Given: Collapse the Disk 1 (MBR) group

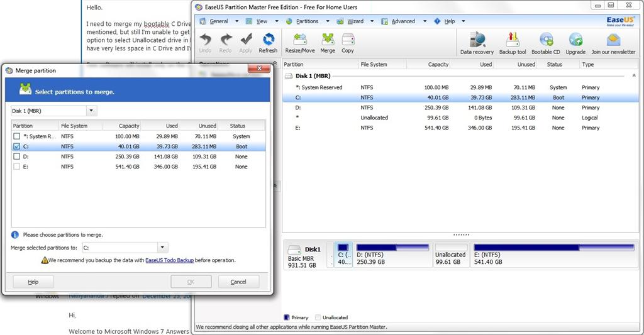Looking at the screenshot, I should click(x=634, y=76).
